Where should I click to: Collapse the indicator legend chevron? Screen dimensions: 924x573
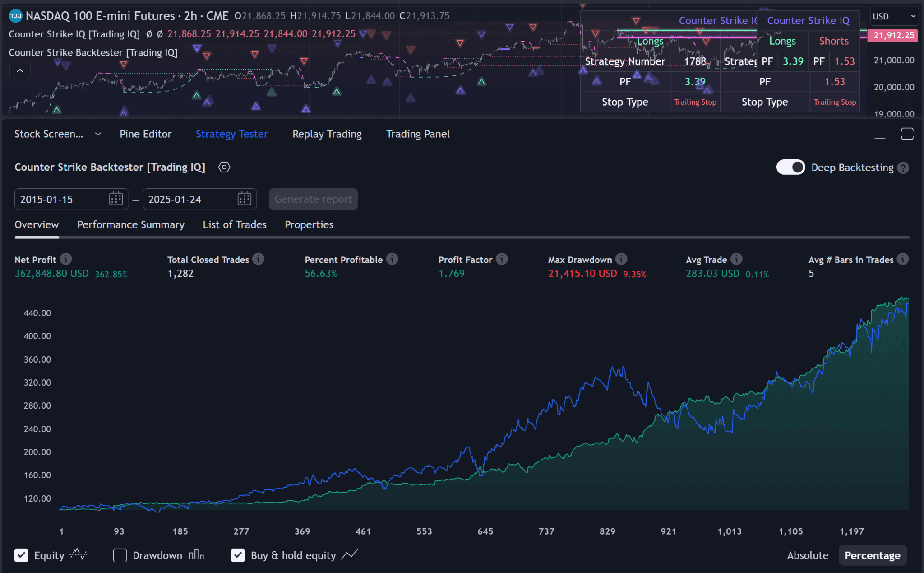click(20, 70)
